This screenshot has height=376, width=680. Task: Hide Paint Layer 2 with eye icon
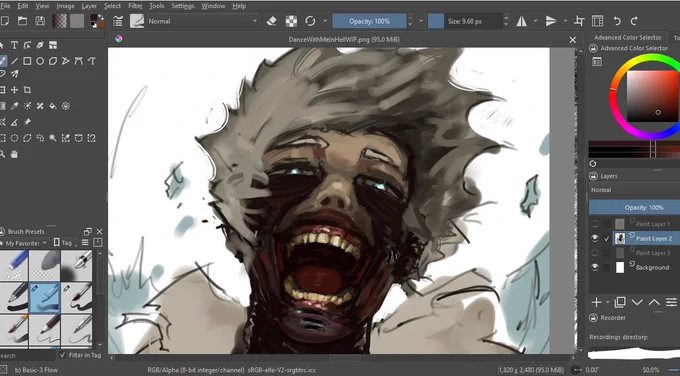595,238
